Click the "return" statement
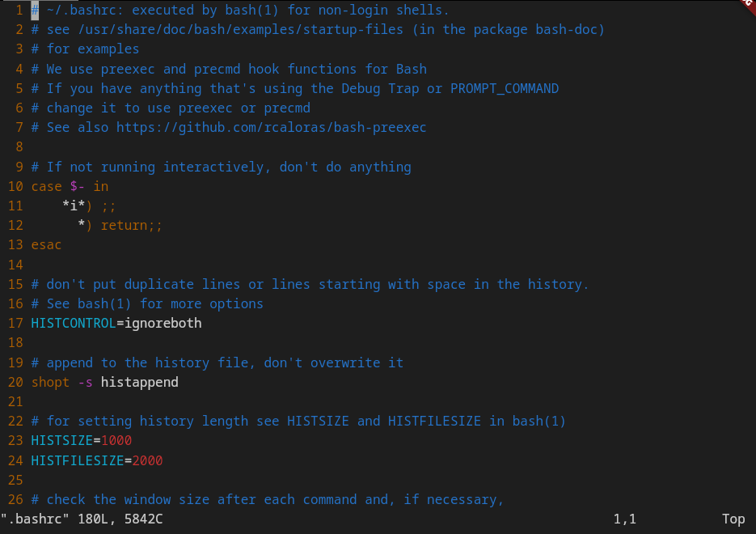 (124, 226)
